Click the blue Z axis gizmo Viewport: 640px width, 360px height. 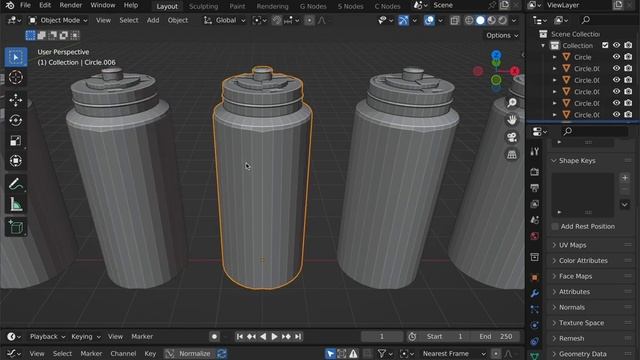tap(496, 55)
